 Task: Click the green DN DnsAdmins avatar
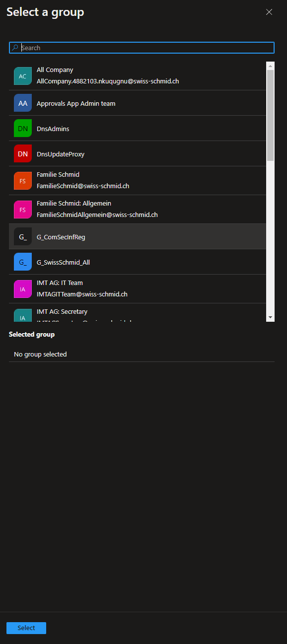click(23, 129)
